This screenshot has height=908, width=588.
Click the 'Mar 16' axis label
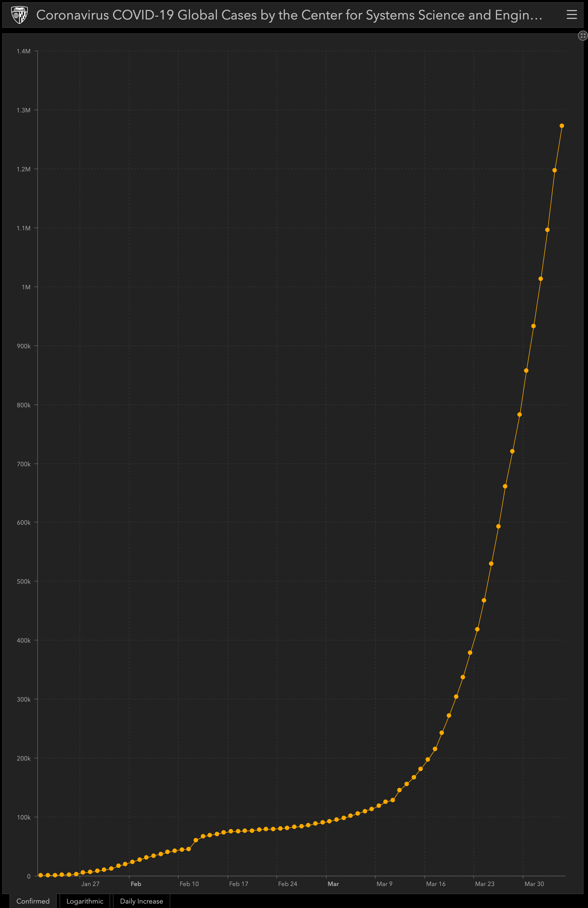pos(435,884)
